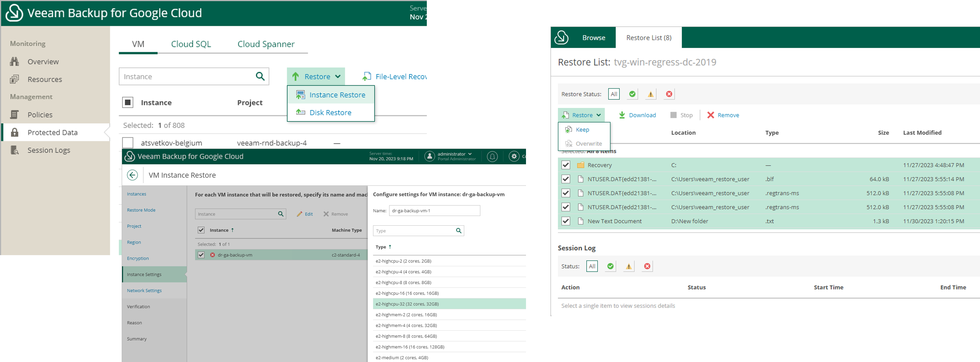980x362 pixels.
Task: Filter Session Log by success status
Action: (610, 266)
